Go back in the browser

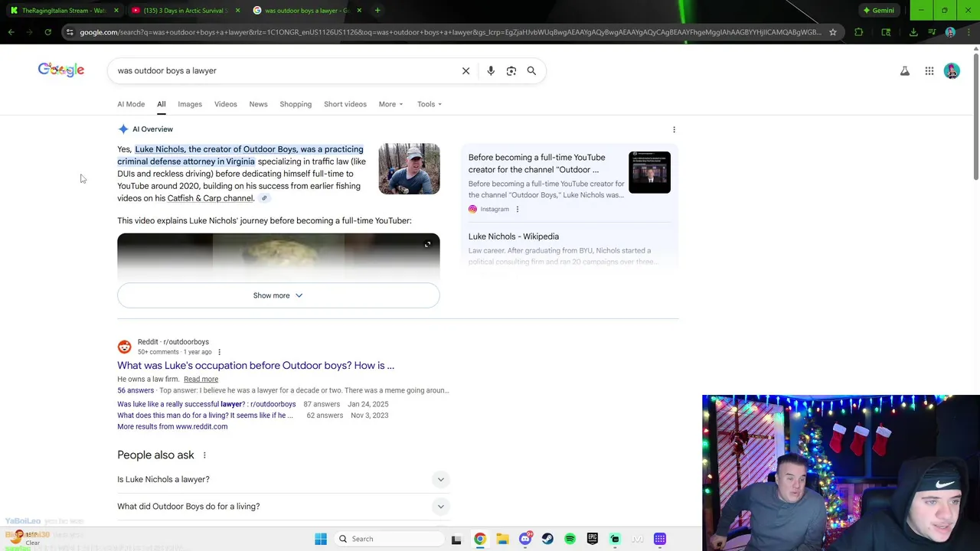click(x=11, y=32)
